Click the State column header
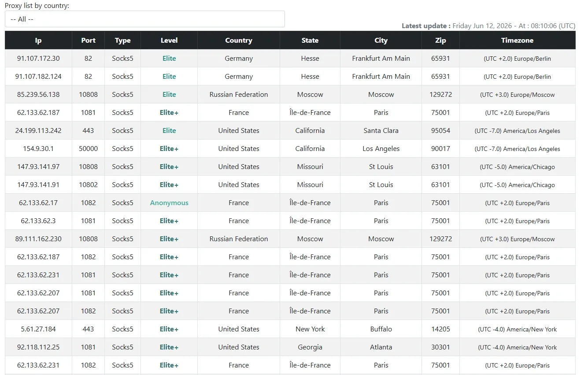Image resolution: width=588 pixels, height=375 pixels. tap(310, 40)
